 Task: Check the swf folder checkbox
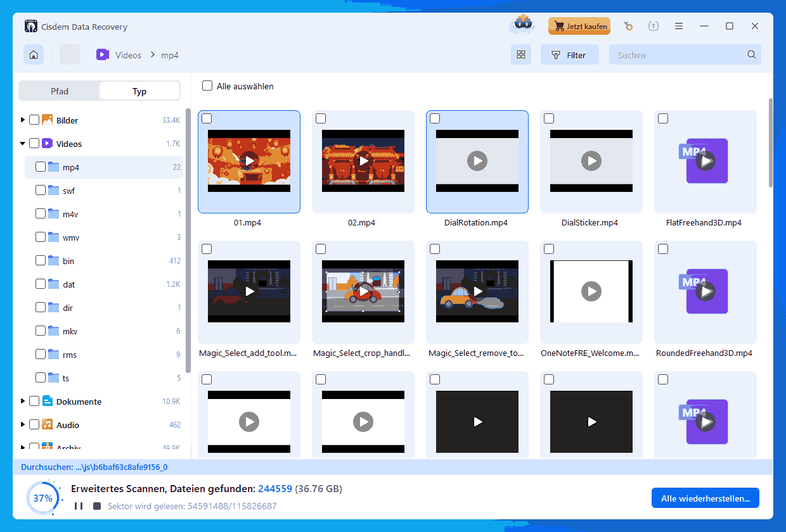click(x=41, y=190)
